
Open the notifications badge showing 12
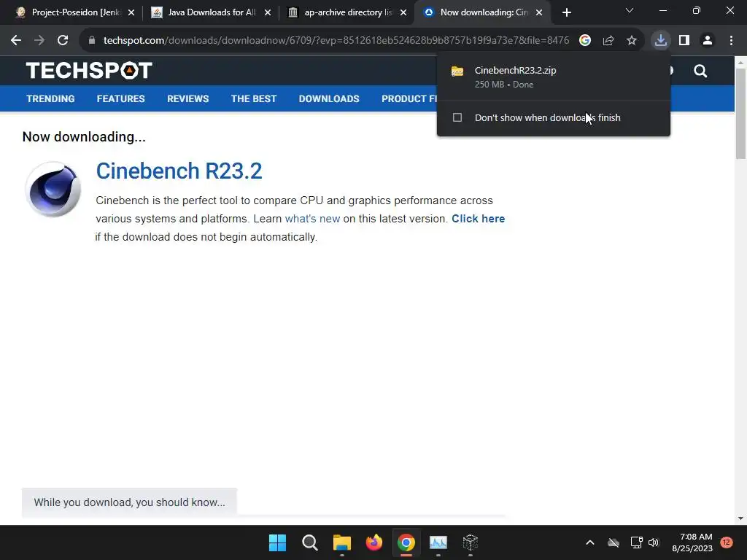click(727, 542)
